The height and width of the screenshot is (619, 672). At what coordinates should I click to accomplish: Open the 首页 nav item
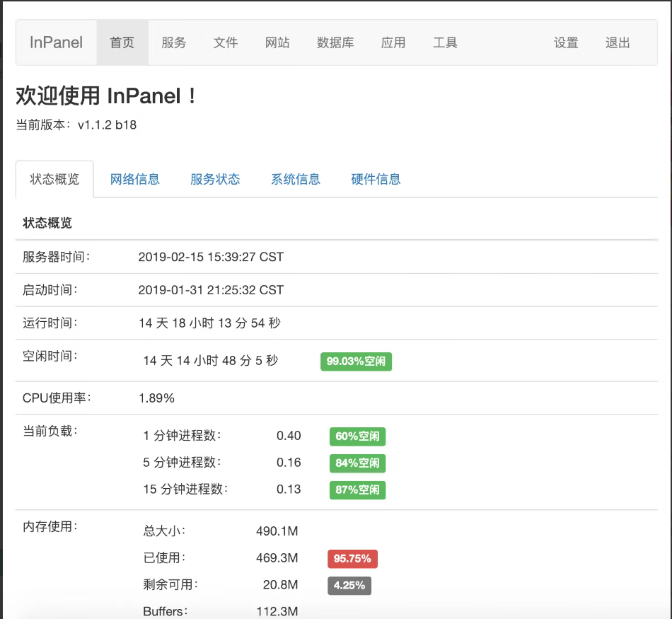(122, 42)
